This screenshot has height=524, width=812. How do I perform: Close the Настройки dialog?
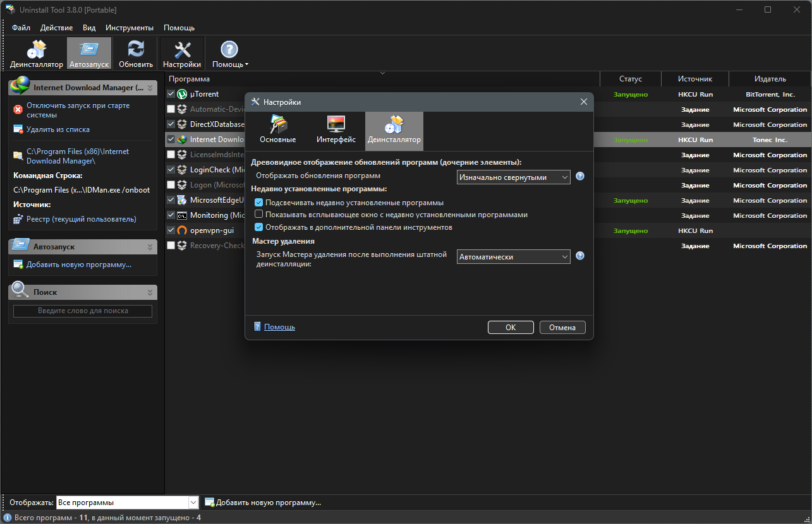pyautogui.click(x=583, y=102)
